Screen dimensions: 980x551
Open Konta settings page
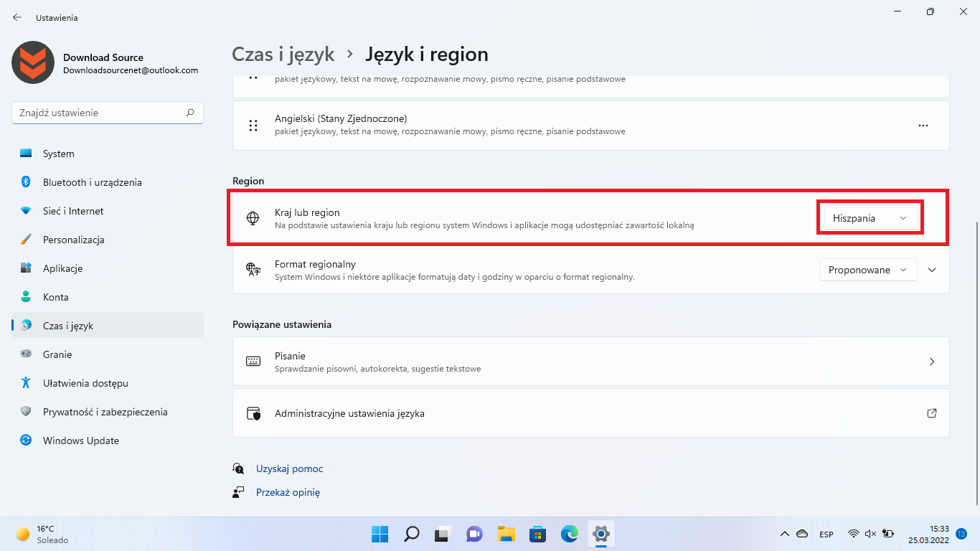(108, 297)
